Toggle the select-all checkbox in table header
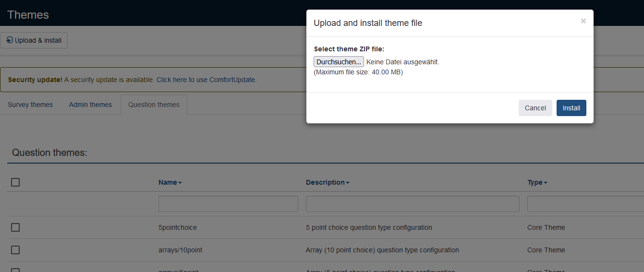Viewport: 644px width, 272px height. point(15,182)
